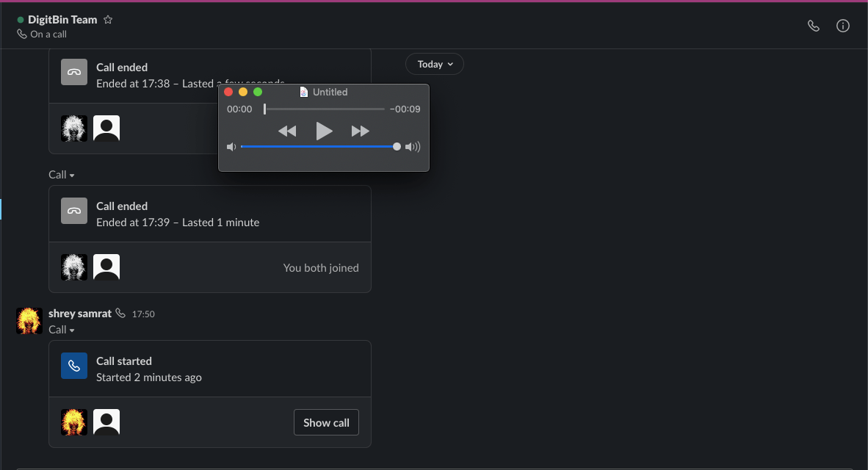This screenshot has height=470, width=868.
Task: Click white-haired avatar in the 17:39 call card
Action: click(x=74, y=267)
